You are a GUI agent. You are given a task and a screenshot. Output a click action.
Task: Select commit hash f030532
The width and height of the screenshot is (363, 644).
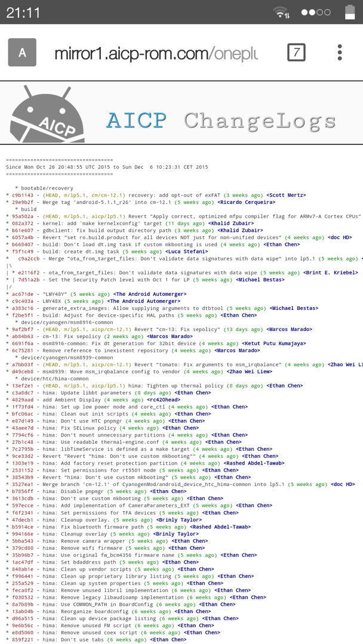point(23,597)
